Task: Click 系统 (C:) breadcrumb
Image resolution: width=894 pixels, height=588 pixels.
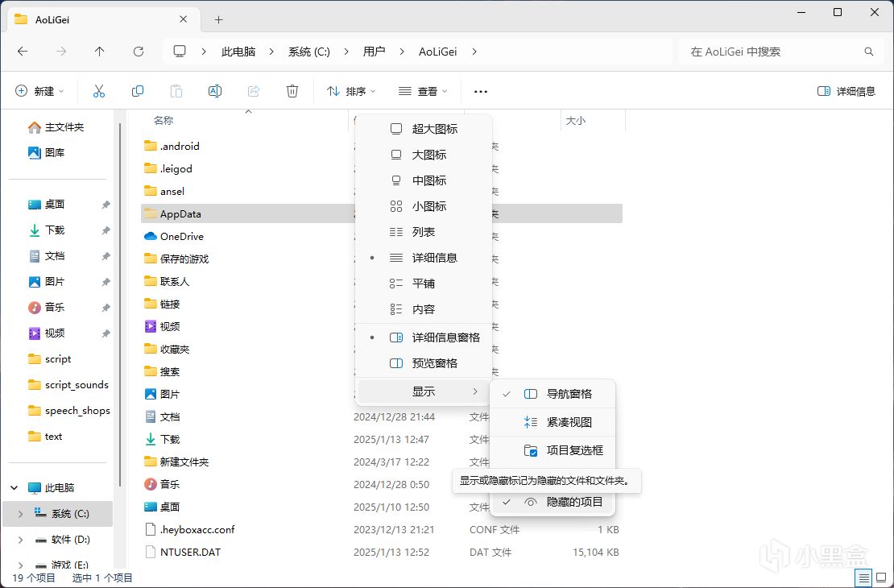Action: pyautogui.click(x=309, y=52)
